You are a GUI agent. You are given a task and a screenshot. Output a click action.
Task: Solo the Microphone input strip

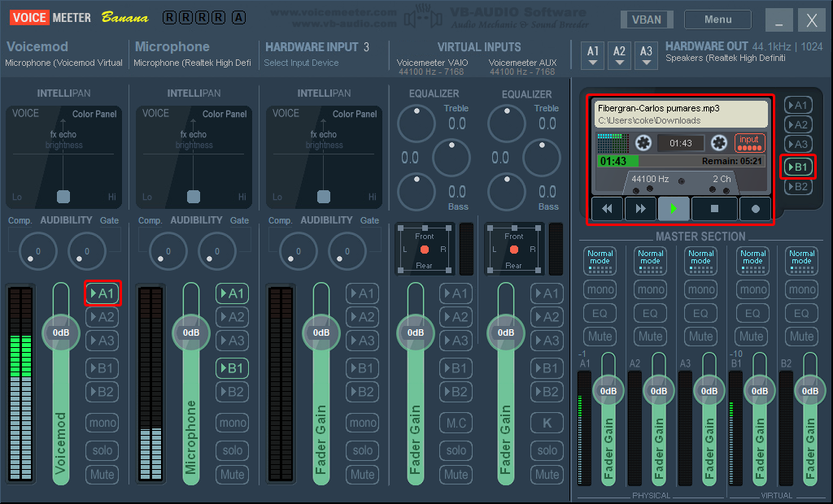click(232, 450)
